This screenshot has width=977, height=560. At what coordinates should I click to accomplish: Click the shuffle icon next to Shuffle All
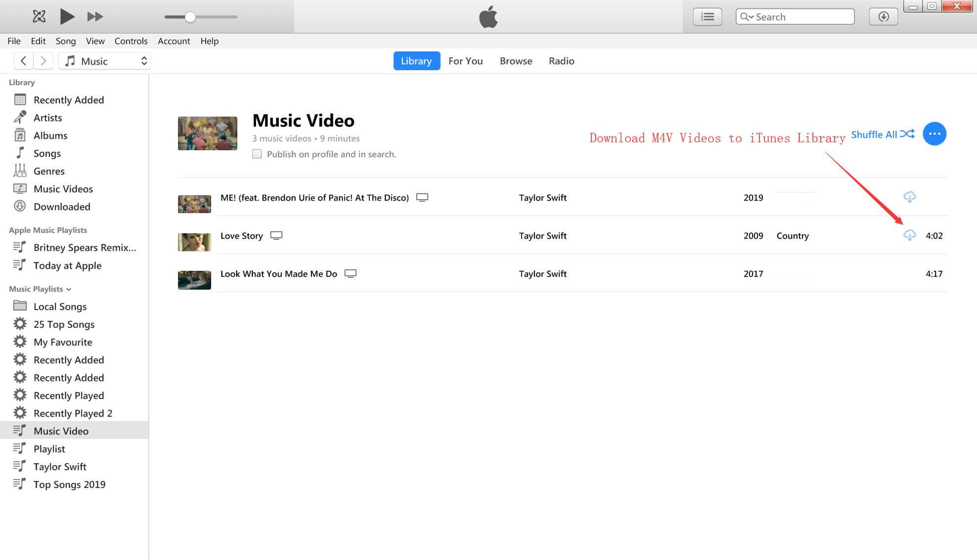point(909,133)
